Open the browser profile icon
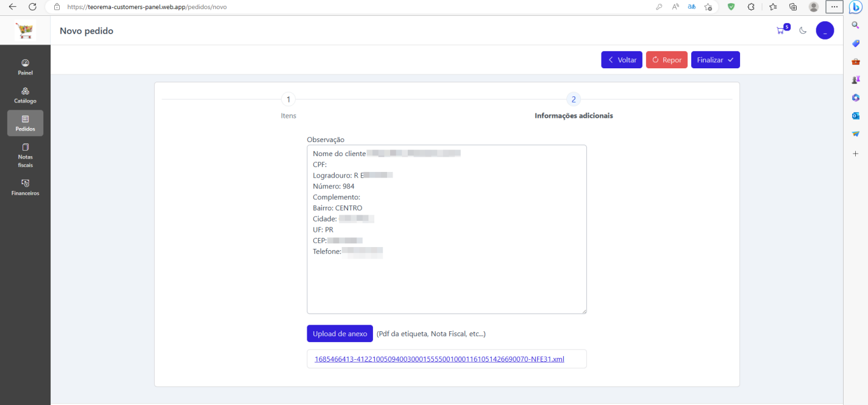Screen dimensions: 868x405 pos(814,7)
